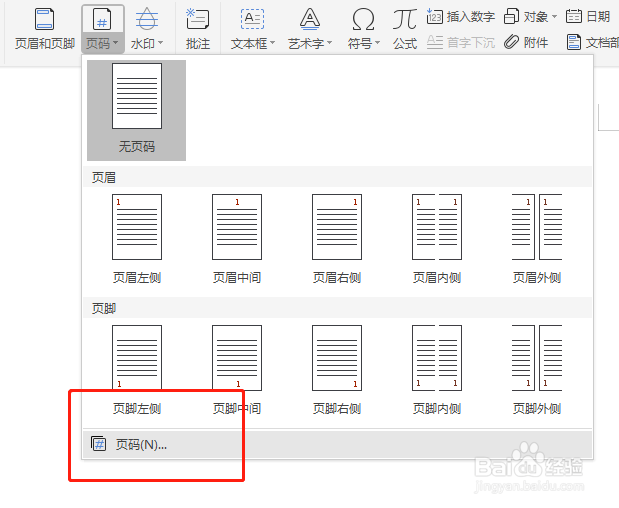Image resolution: width=619 pixels, height=508 pixels.
Task: Choose 页眉内侧 header inside page number
Action: pyautogui.click(x=437, y=239)
